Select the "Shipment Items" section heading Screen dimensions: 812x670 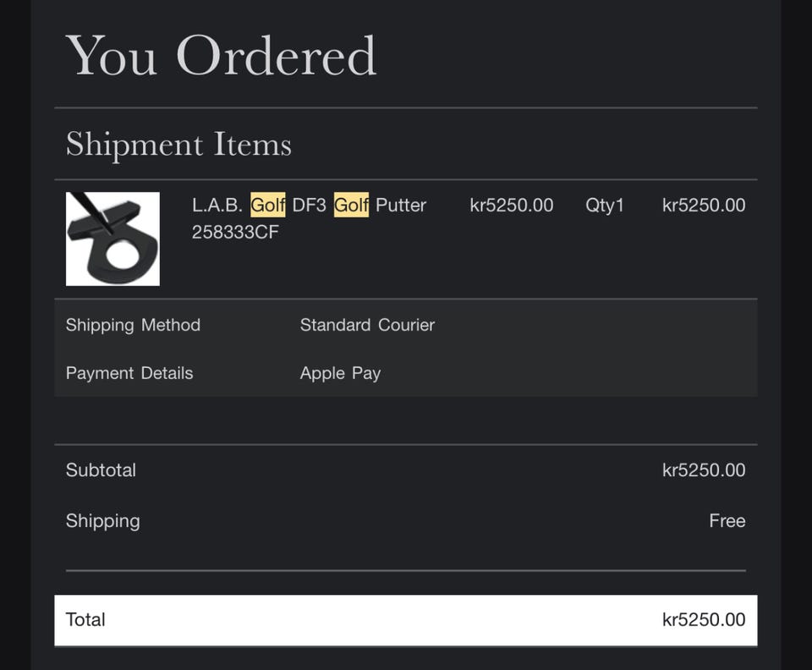(x=178, y=144)
